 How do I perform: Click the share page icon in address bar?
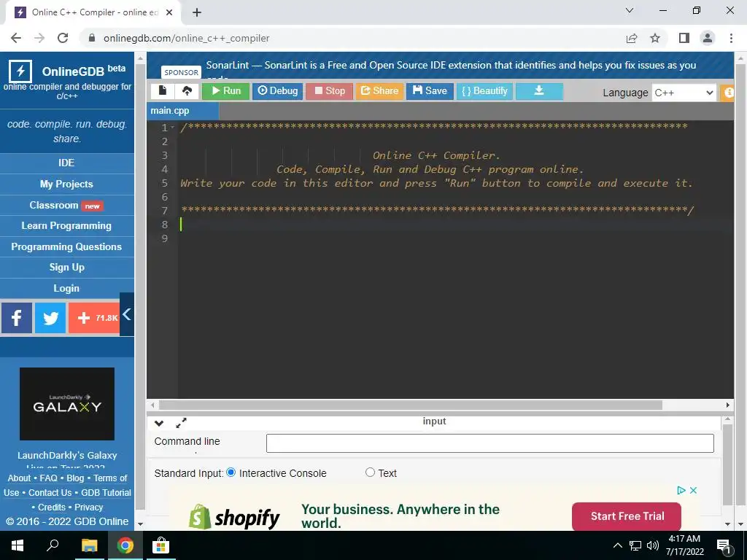[x=632, y=38]
